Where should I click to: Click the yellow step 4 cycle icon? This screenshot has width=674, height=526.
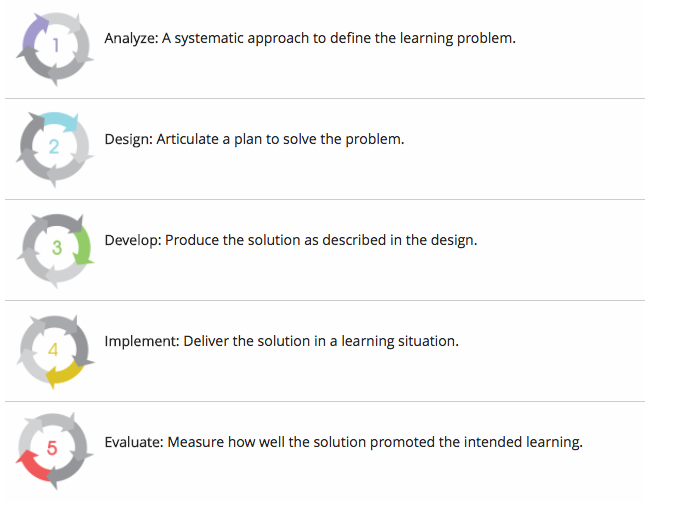click(x=55, y=352)
